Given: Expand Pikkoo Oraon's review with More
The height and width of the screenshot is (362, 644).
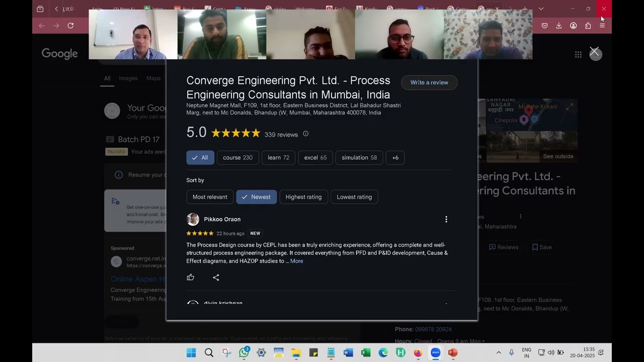Looking at the screenshot, I should [x=297, y=261].
